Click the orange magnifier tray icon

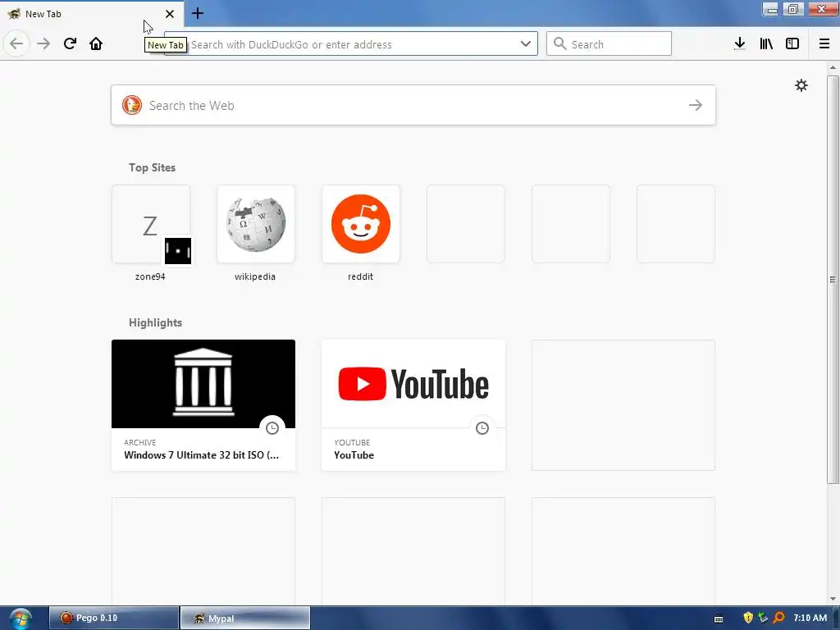click(778, 618)
